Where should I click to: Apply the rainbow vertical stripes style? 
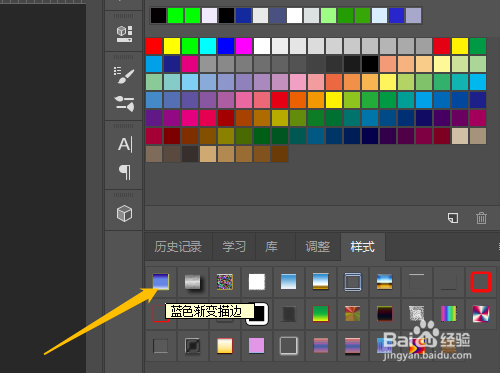(x=449, y=314)
